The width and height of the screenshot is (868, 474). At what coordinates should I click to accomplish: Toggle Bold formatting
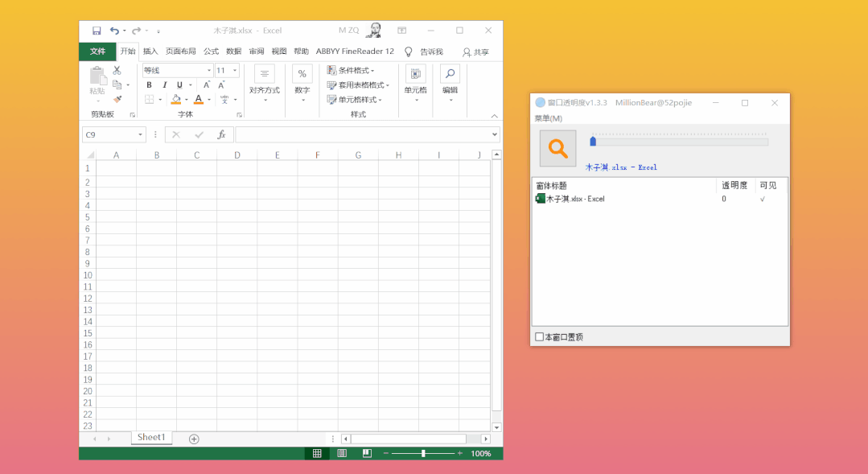(x=149, y=84)
